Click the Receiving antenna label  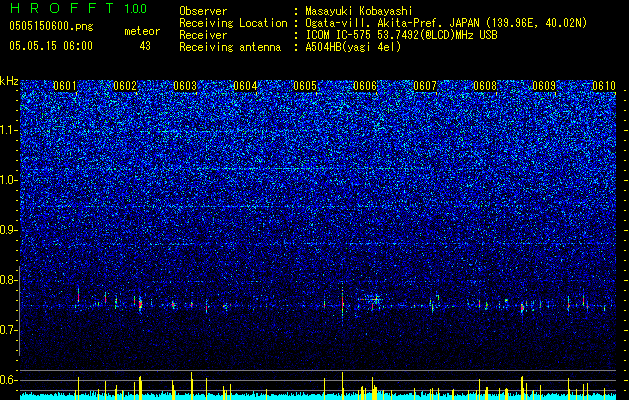(230, 47)
